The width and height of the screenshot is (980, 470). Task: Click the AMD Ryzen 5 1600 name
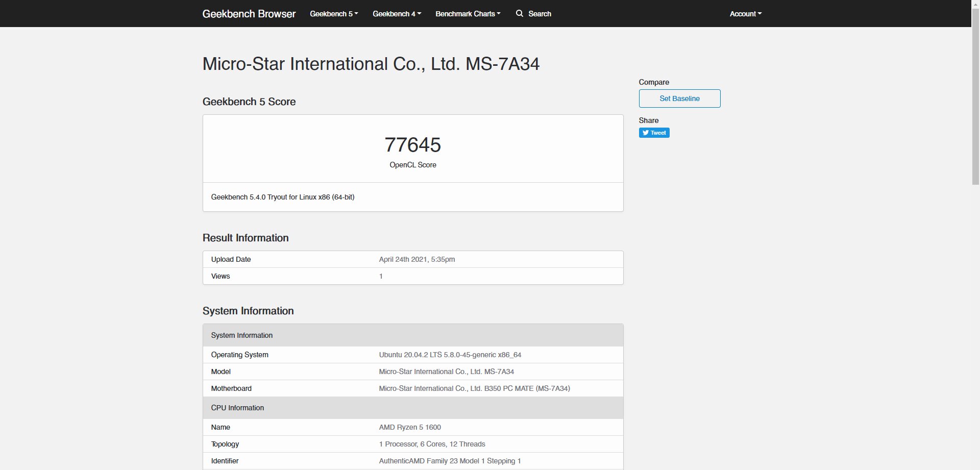pyautogui.click(x=410, y=427)
